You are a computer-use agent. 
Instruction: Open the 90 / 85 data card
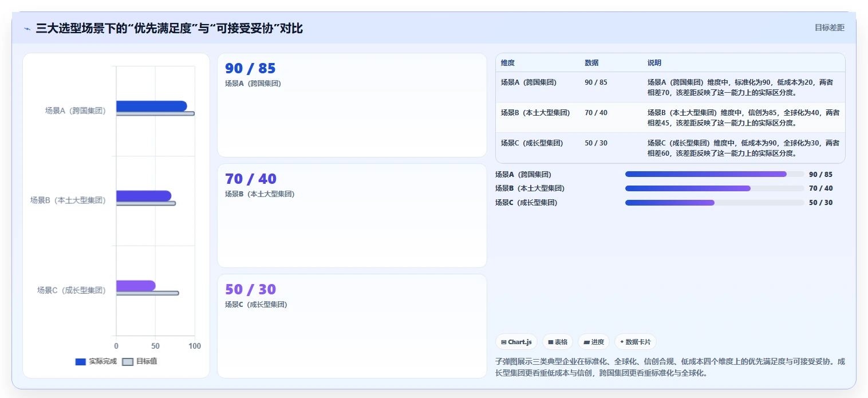(x=352, y=105)
